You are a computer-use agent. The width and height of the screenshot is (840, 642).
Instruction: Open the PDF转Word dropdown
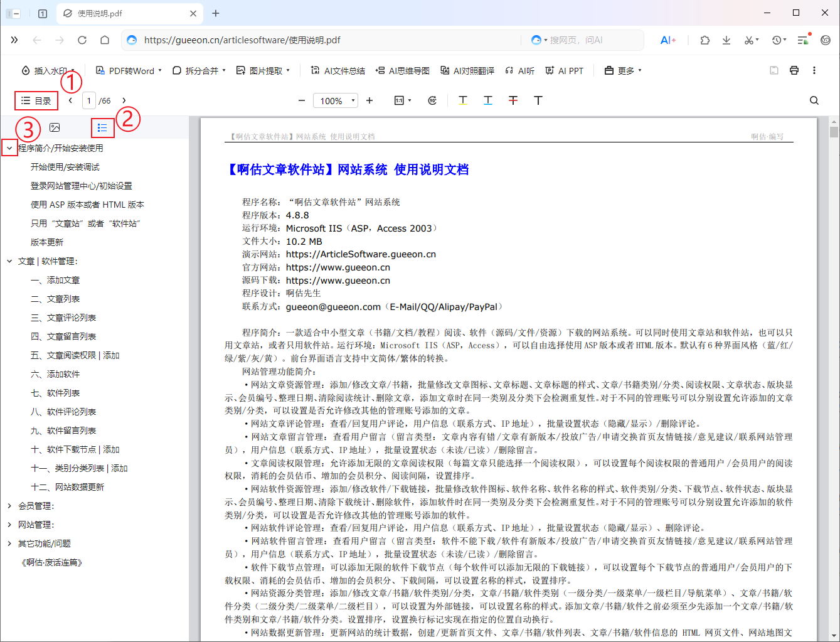point(129,70)
